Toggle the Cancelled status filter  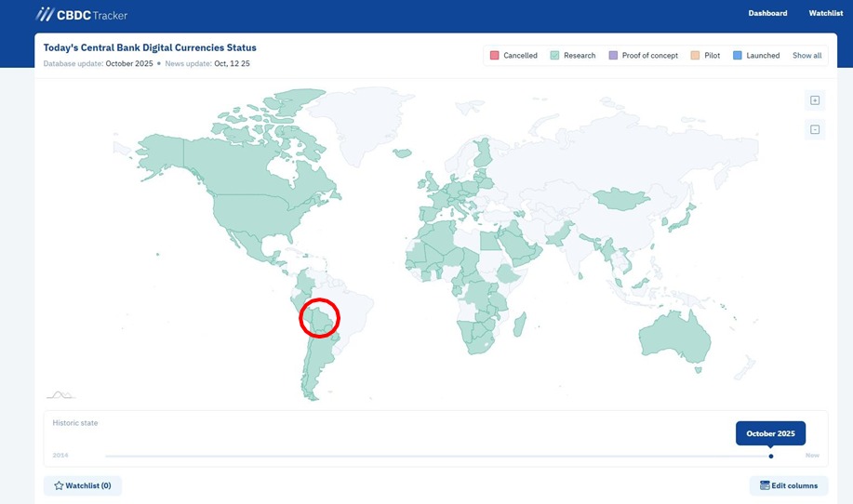[x=513, y=56]
